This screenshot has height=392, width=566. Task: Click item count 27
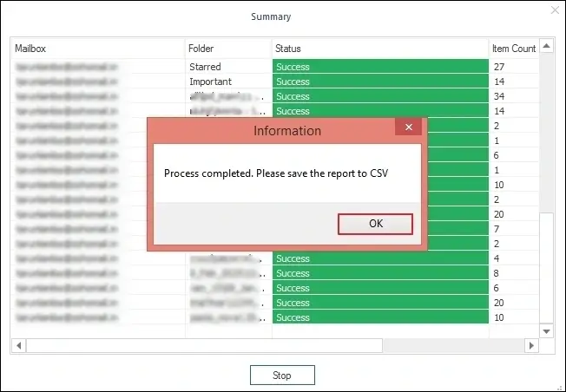(499, 67)
